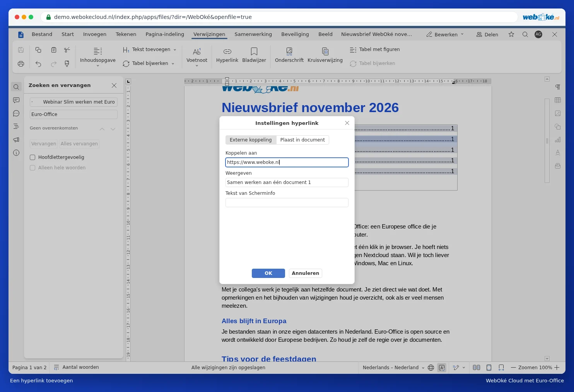Toggle spell checking in status bar
The height and width of the screenshot is (392, 574).
(442, 368)
